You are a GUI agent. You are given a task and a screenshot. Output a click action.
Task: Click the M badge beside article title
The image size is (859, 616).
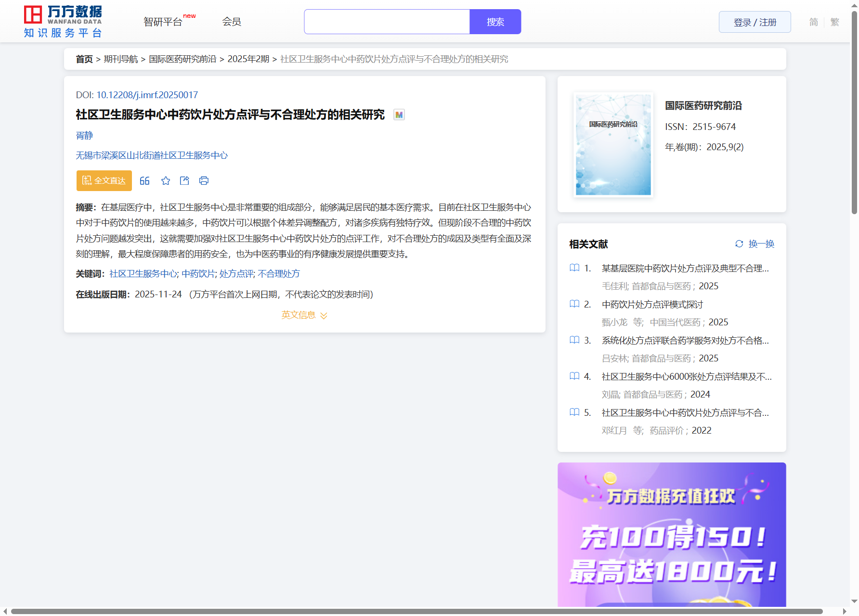399,115
